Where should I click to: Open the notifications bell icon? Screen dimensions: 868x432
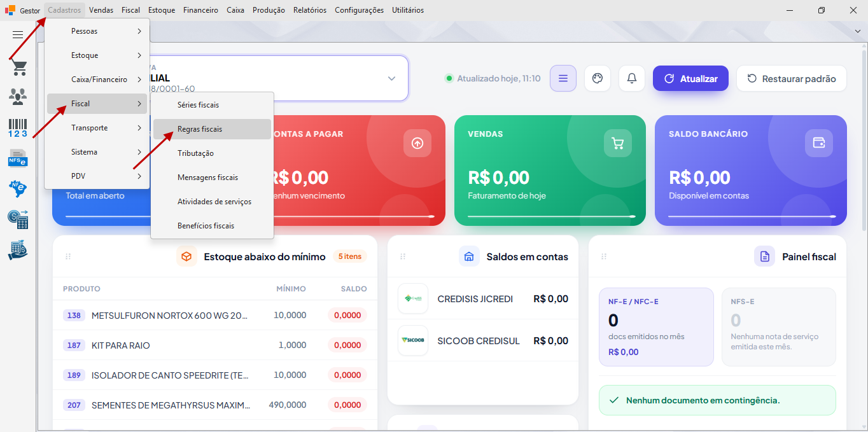631,78
